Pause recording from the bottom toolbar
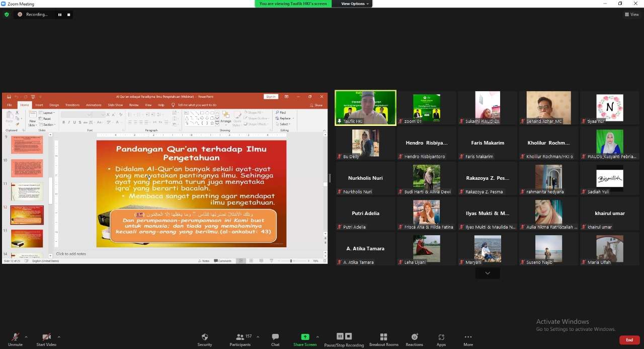 (340, 336)
